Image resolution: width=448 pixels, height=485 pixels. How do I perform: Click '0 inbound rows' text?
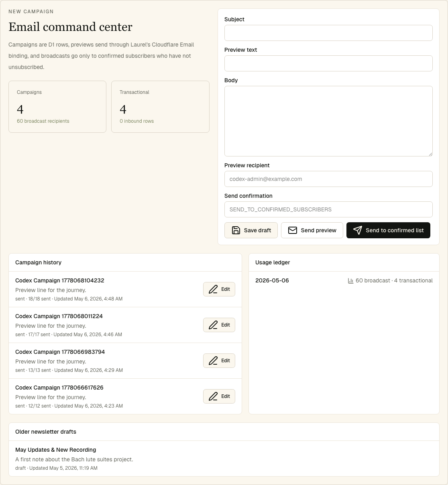(136, 121)
